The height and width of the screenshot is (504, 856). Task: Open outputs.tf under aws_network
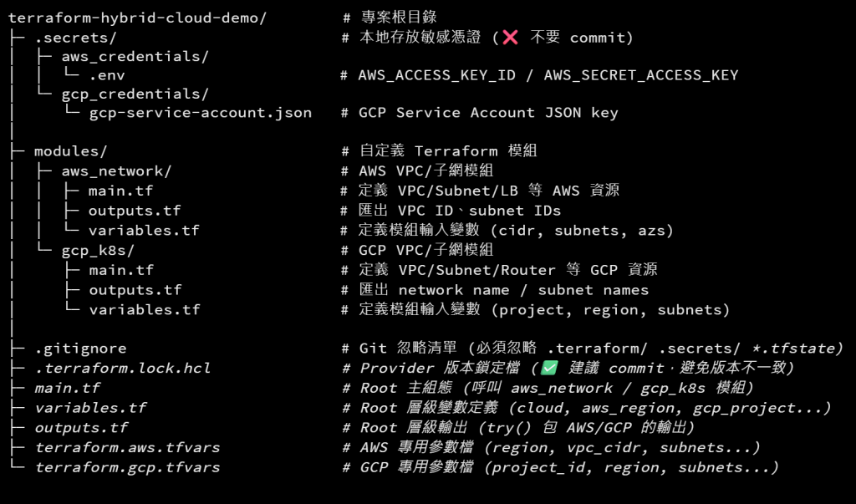(x=135, y=211)
